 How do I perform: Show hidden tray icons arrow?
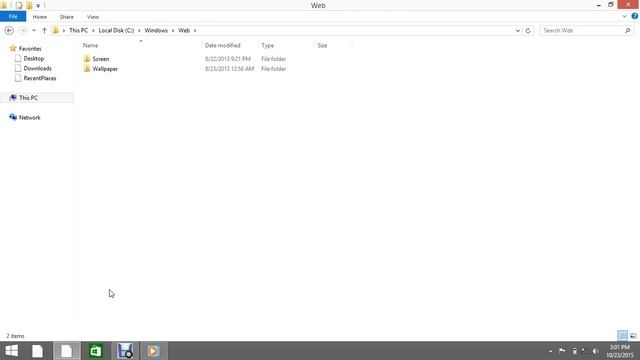[551, 351]
